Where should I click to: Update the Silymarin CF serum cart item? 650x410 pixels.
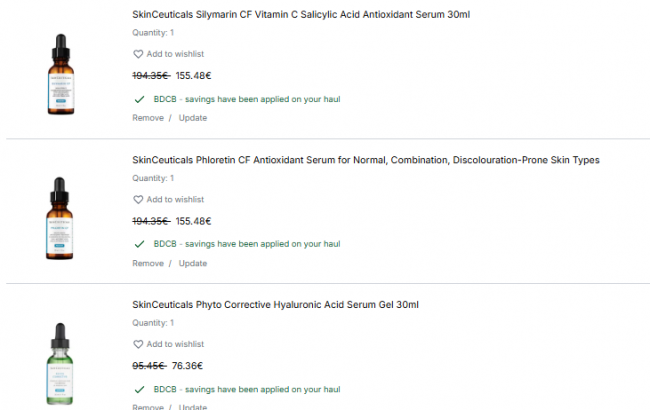pos(193,118)
